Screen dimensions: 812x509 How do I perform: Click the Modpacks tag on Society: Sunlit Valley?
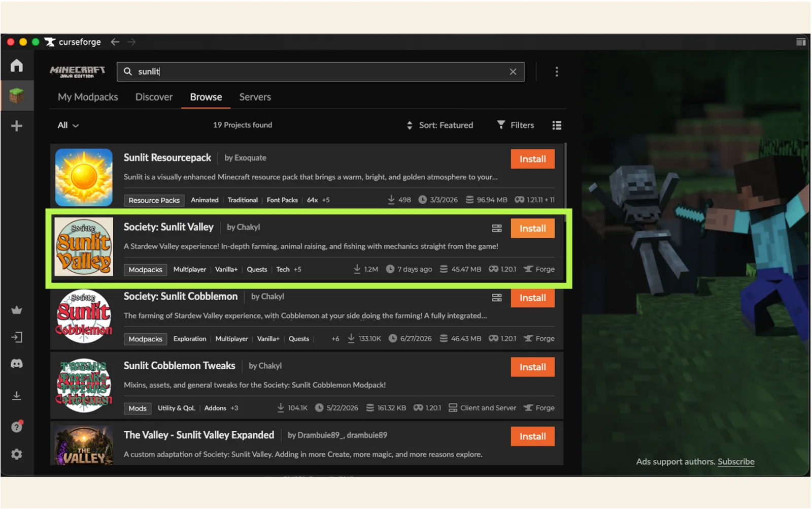[146, 270]
